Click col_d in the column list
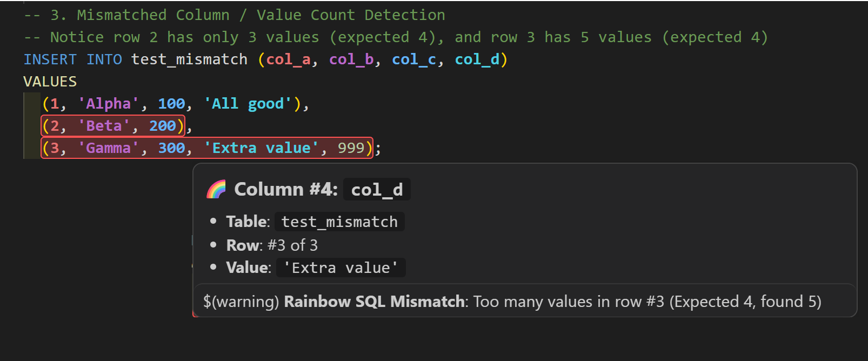 click(x=477, y=59)
